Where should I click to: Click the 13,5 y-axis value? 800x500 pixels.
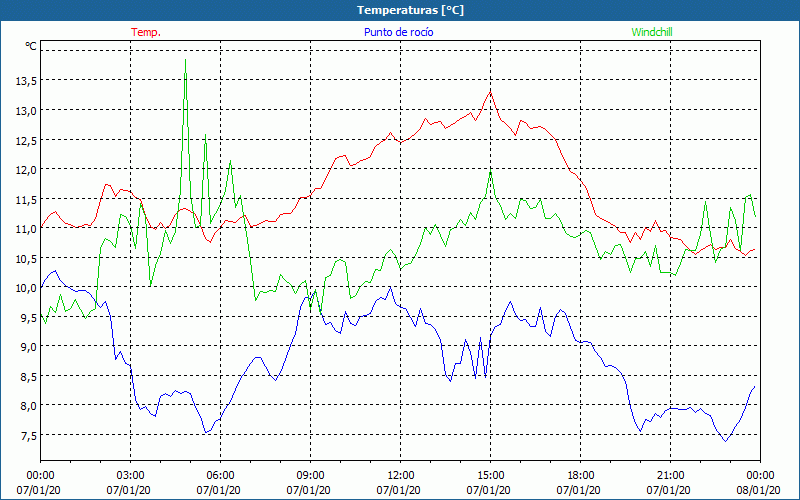coord(26,81)
